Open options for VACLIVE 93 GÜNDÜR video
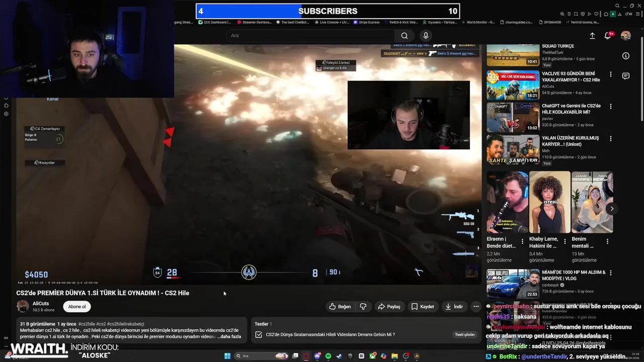Image resolution: width=644 pixels, height=362 pixels. (x=611, y=74)
